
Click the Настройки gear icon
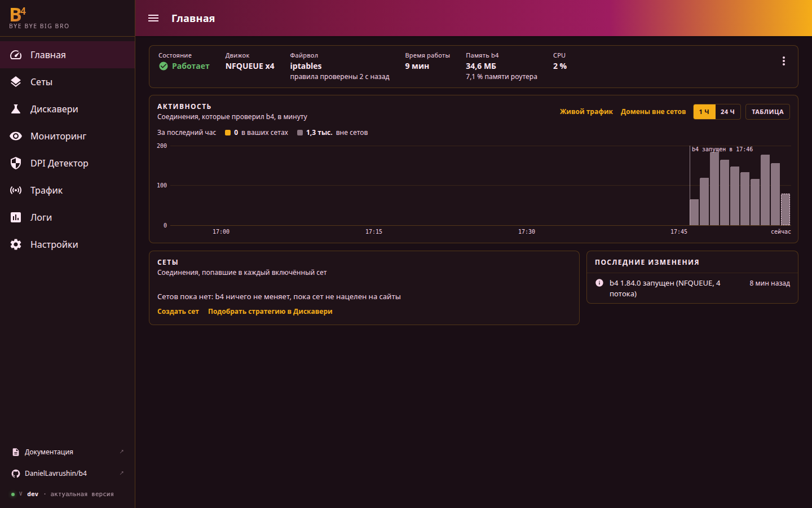tap(16, 244)
